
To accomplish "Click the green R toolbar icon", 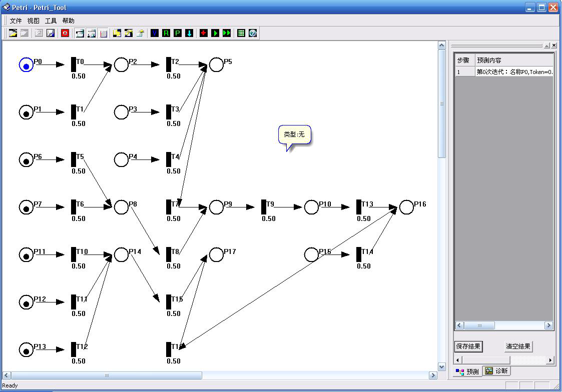I will tap(166, 33).
